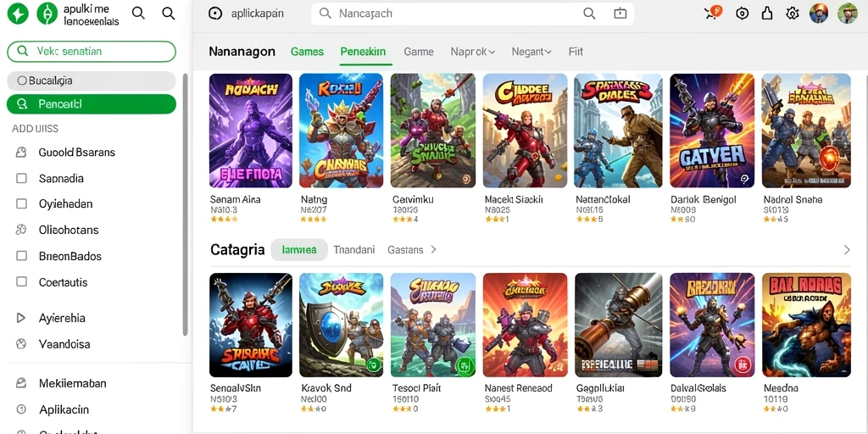Select the Bucaligia radio option
The height and width of the screenshot is (434, 868).
(x=22, y=81)
